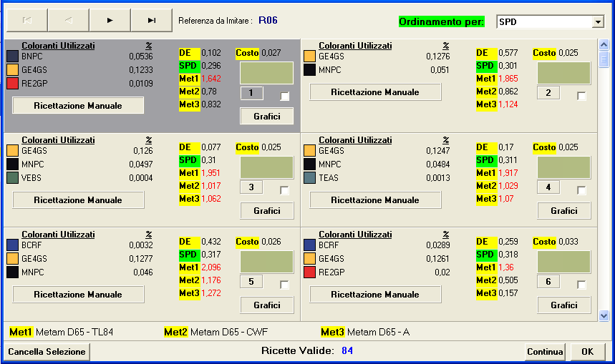Select the recipe number 5 button

coord(251,282)
